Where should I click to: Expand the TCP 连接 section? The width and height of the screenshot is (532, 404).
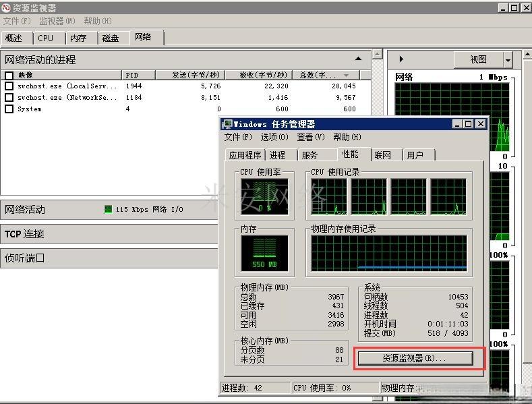coord(109,234)
